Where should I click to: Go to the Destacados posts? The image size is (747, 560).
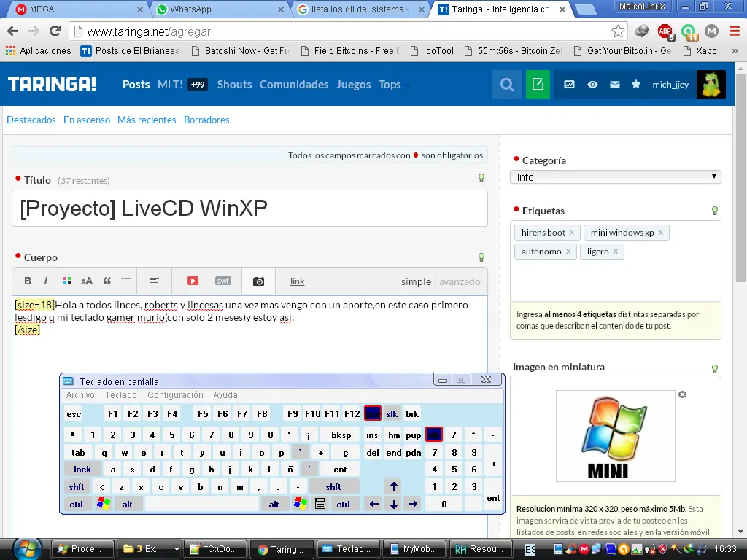[x=31, y=120]
